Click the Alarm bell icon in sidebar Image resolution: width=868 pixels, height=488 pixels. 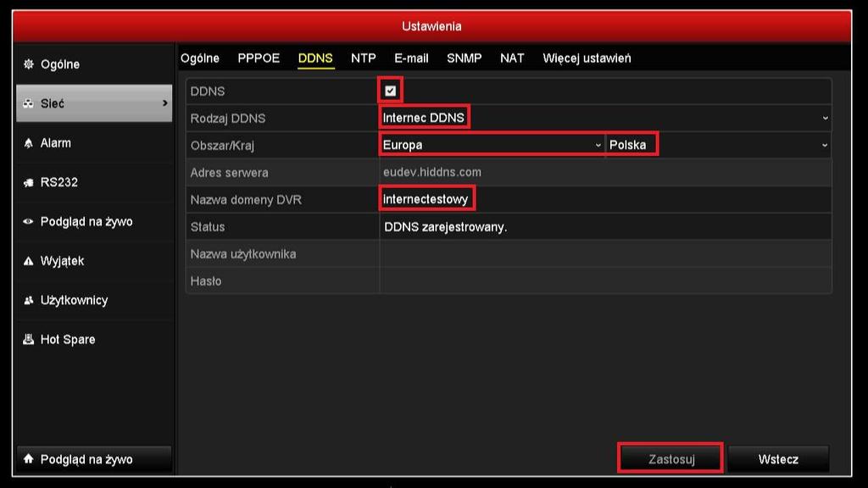coord(28,143)
